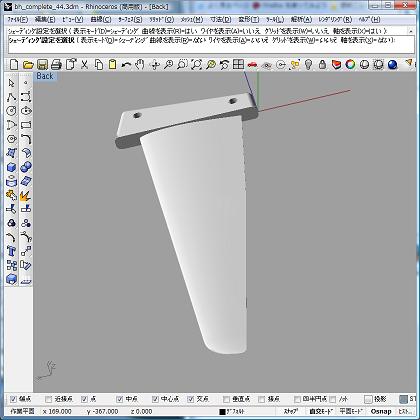Toggle the 端点 (End) osnap checkbox

click(x=13, y=399)
